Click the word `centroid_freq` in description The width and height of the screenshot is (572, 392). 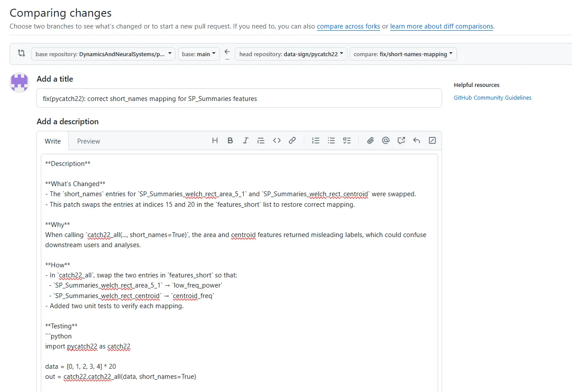(x=192, y=296)
